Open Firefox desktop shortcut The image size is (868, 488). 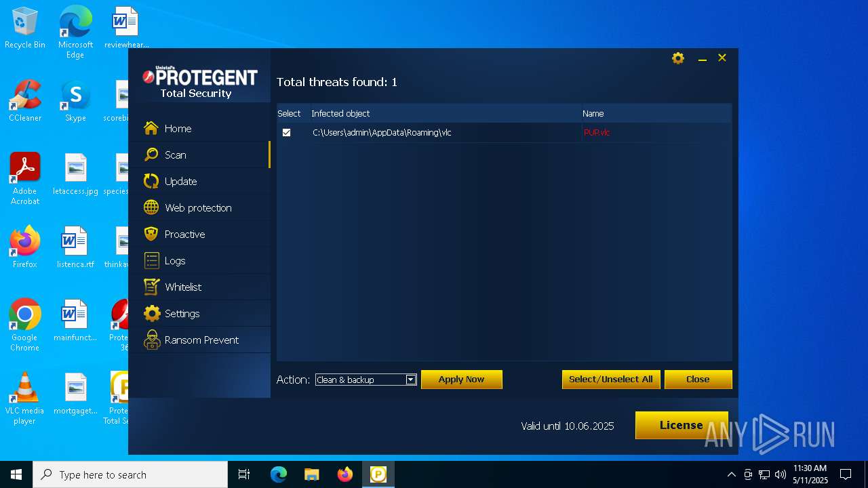click(x=25, y=247)
